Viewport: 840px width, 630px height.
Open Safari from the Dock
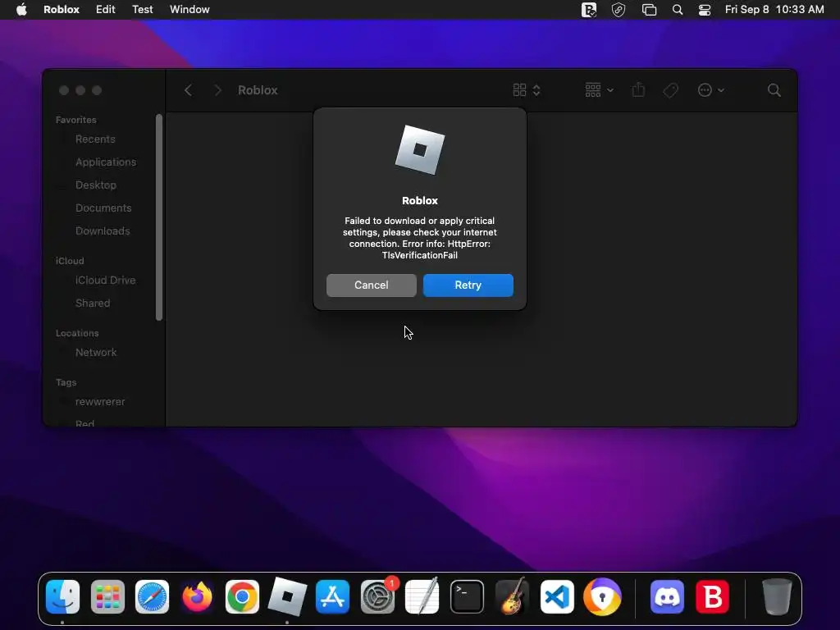point(152,597)
